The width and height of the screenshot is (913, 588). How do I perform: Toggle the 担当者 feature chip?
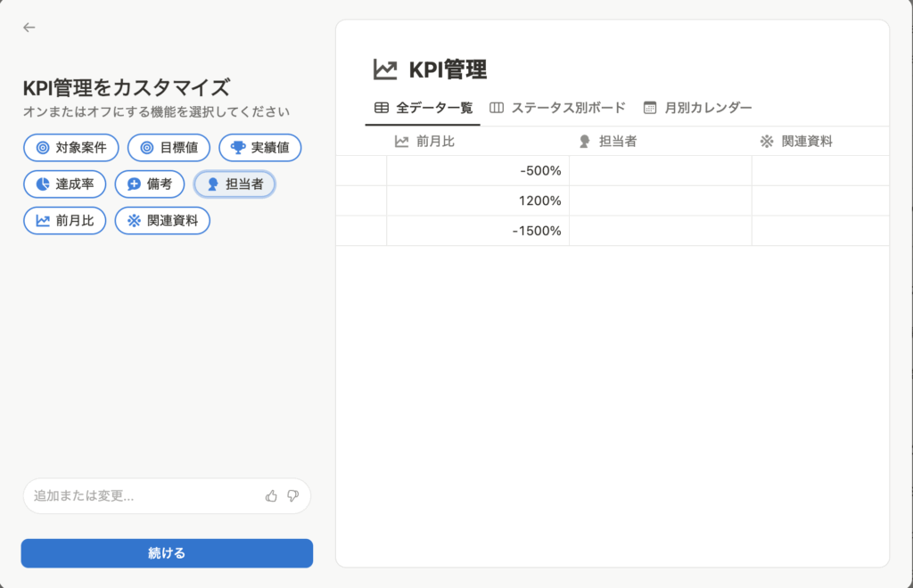pos(234,184)
